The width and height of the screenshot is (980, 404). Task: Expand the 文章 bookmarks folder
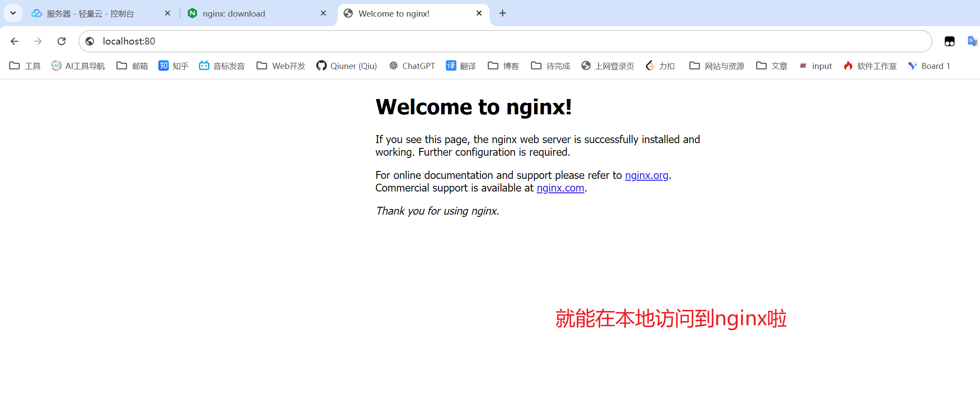point(772,66)
